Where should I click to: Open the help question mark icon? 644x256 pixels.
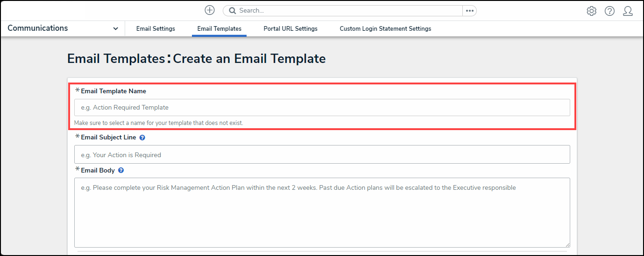tap(609, 11)
